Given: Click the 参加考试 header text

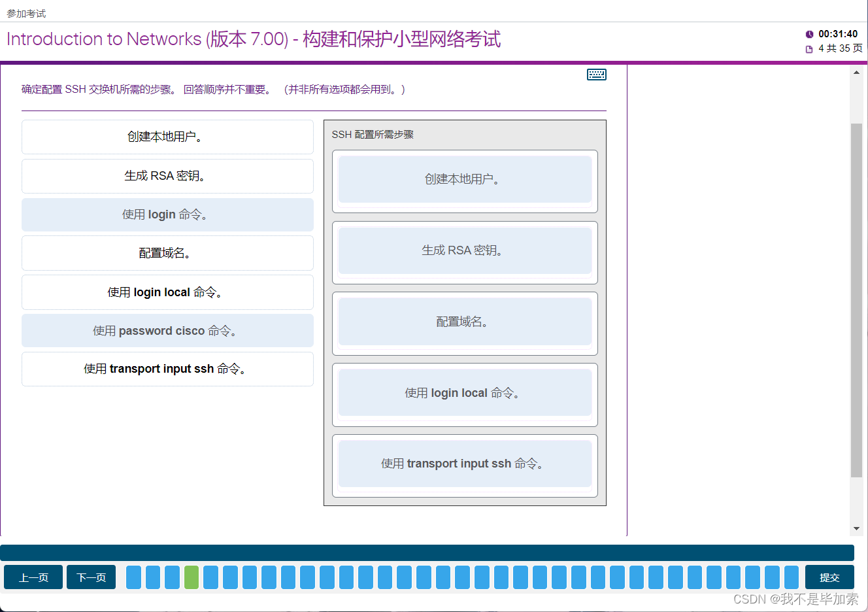Looking at the screenshot, I should point(26,13).
